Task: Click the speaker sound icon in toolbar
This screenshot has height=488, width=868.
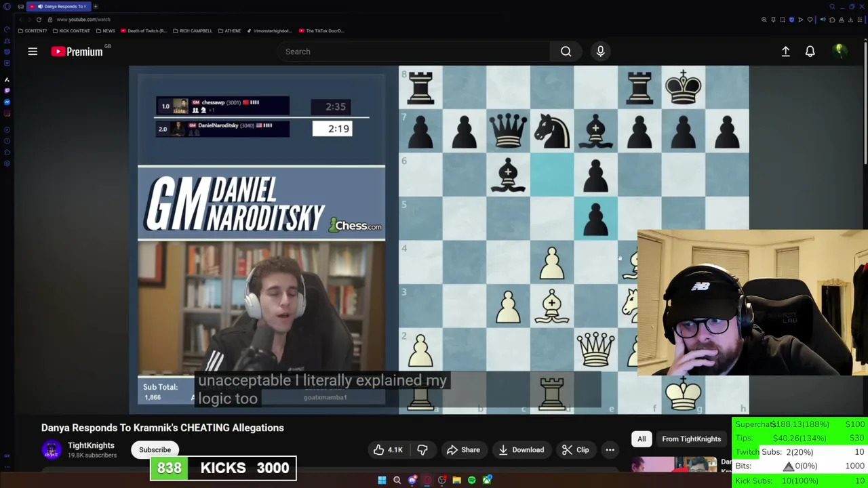Action: tap(823, 20)
